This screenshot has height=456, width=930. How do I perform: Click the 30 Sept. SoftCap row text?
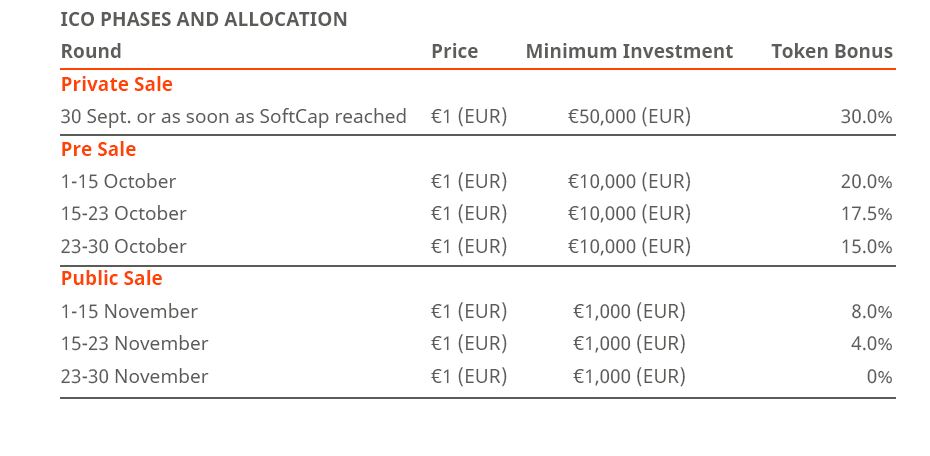click(233, 116)
